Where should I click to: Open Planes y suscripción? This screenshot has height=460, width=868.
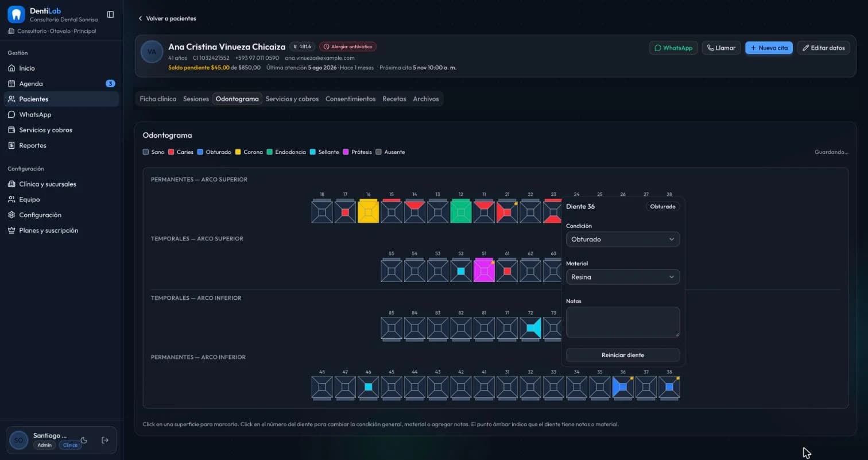coord(61,230)
